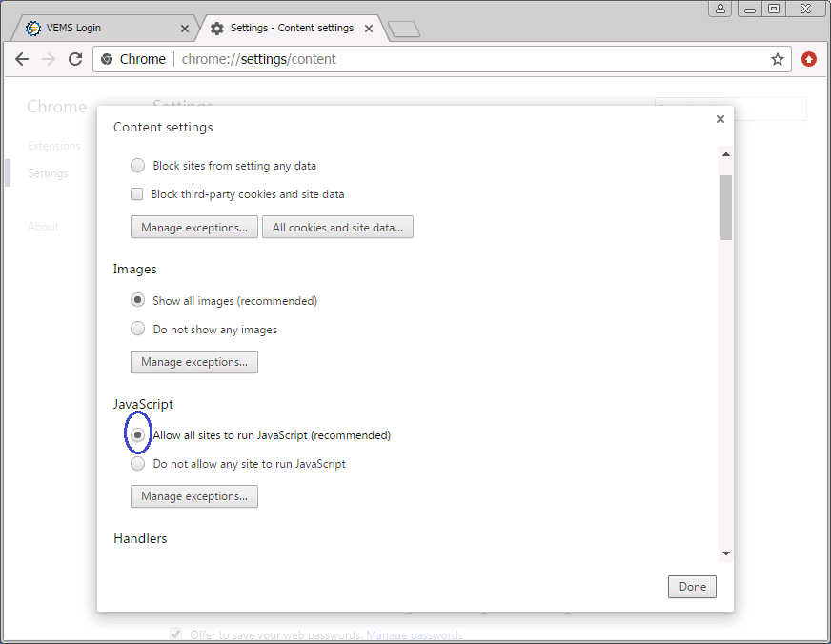The height and width of the screenshot is (644, 831).
Task: Click Manage exceptions under JavaScript
Action: point(193,496)
